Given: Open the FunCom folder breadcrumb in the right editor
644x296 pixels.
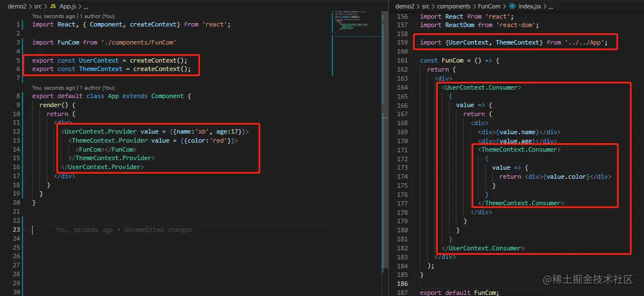Looking at the screenshot, I should [490, 6].
